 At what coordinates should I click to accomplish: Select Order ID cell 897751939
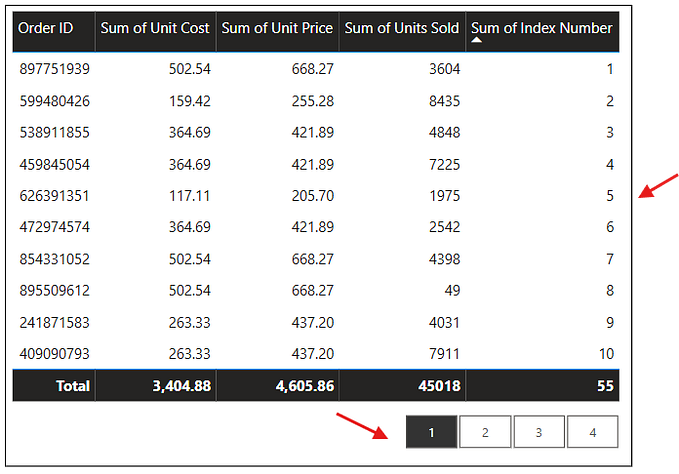[55, 69]
